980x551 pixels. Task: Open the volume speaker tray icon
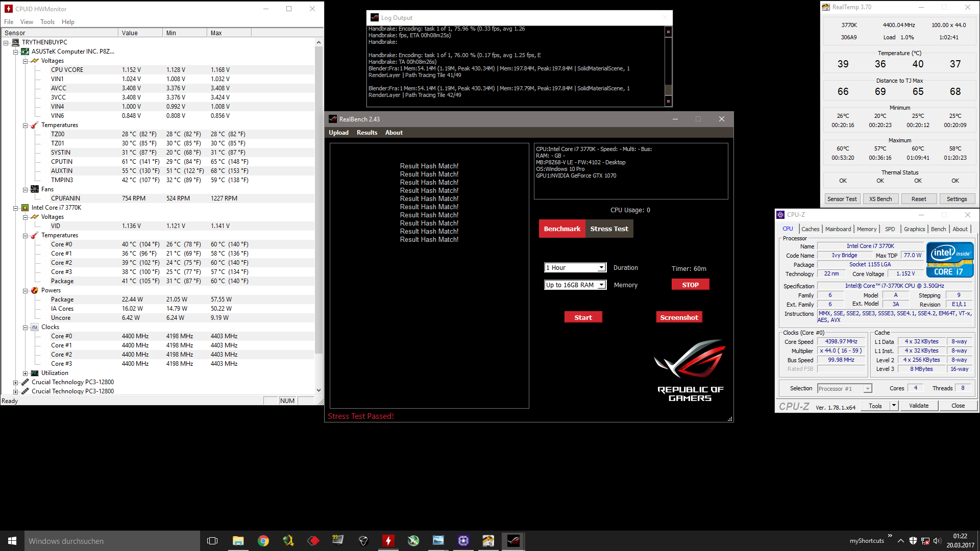937,541
